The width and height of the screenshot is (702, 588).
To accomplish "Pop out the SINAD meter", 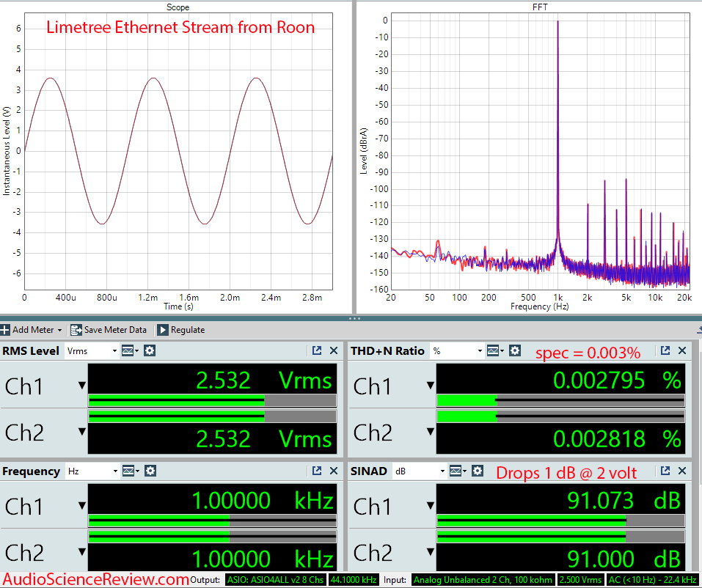I will 665,471.
